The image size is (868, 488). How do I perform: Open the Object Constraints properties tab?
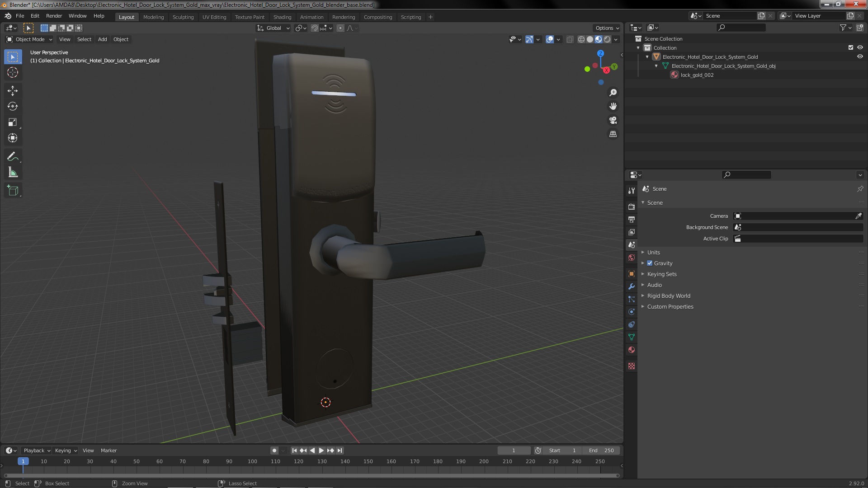coord(632,324)
